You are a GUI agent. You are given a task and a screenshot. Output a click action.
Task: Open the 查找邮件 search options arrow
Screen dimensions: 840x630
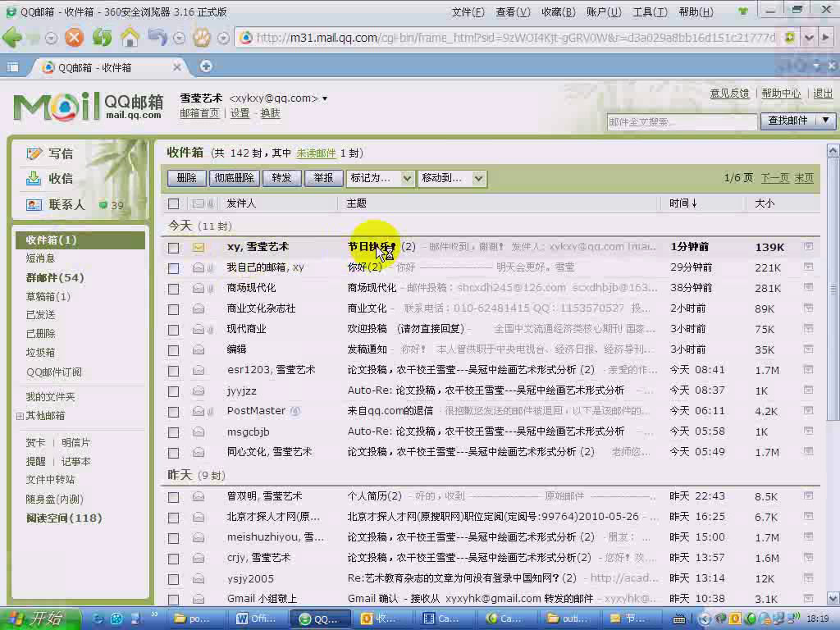825,121
